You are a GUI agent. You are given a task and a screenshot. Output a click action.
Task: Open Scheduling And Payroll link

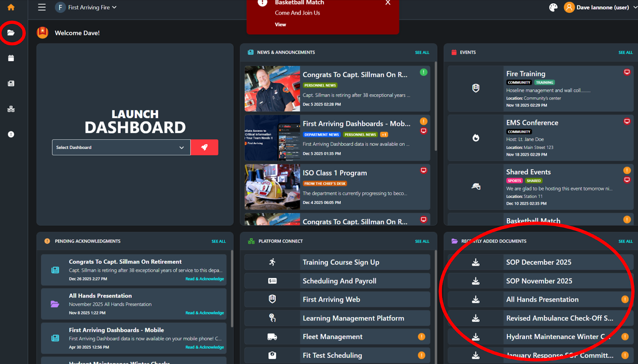click(339, 281)
